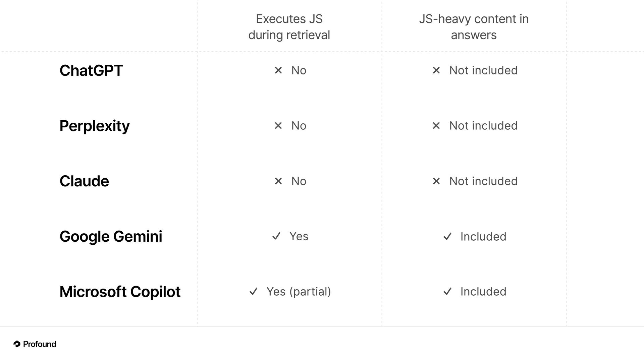The image size is (644, 362).
Task: Click the checkmark beside Gemini's Included
Action: tap(447, 237)
